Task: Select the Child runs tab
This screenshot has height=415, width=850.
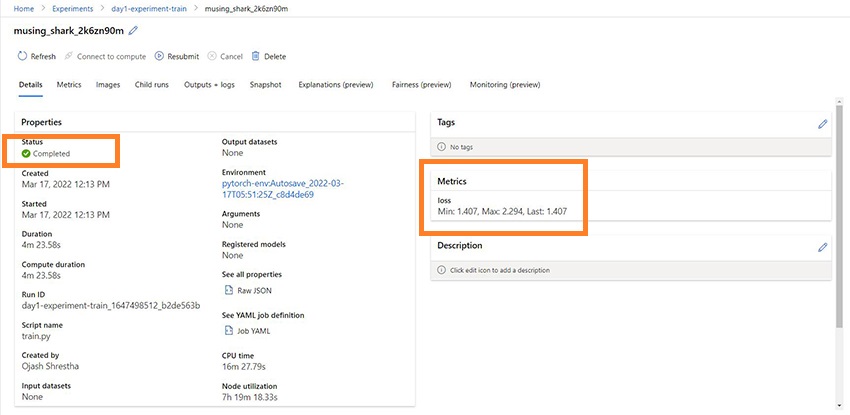Action: (151, 85)
